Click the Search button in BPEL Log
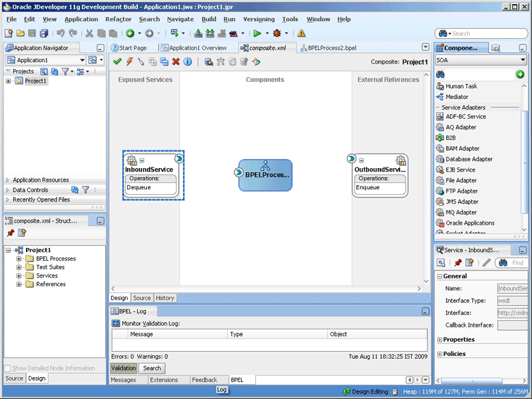This screenshot has width=532, height=399. (x=152, y=368)
